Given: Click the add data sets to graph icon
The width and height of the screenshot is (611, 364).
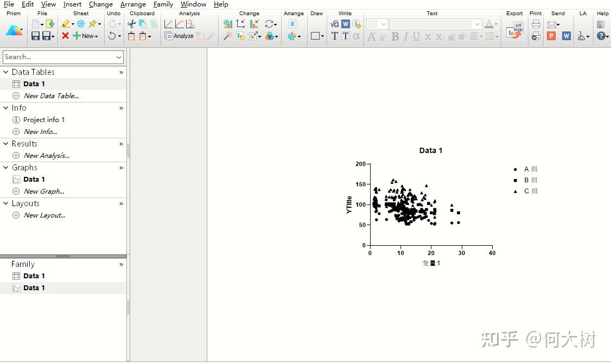Looking at the screenshot, I should [241, 36].
